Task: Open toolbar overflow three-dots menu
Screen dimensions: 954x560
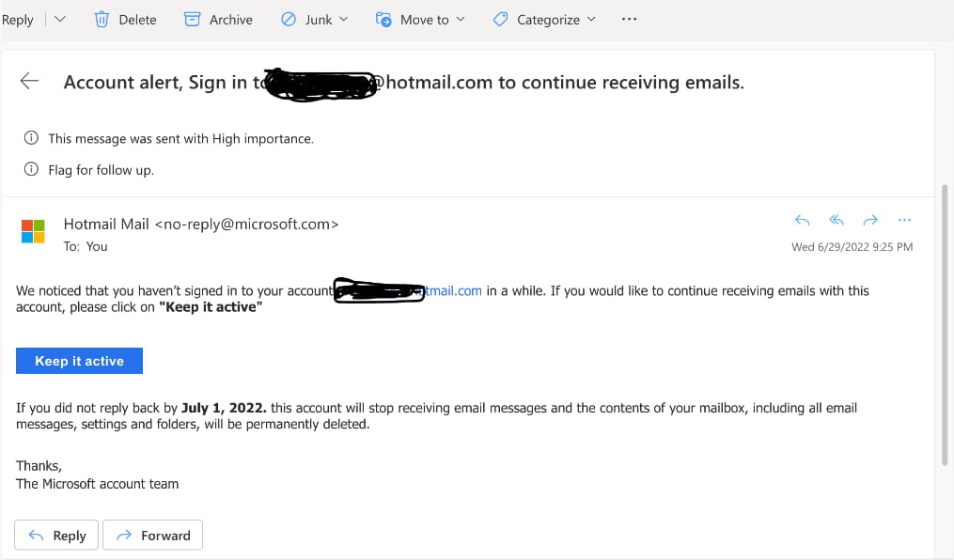Action: [x=629, y=19]
